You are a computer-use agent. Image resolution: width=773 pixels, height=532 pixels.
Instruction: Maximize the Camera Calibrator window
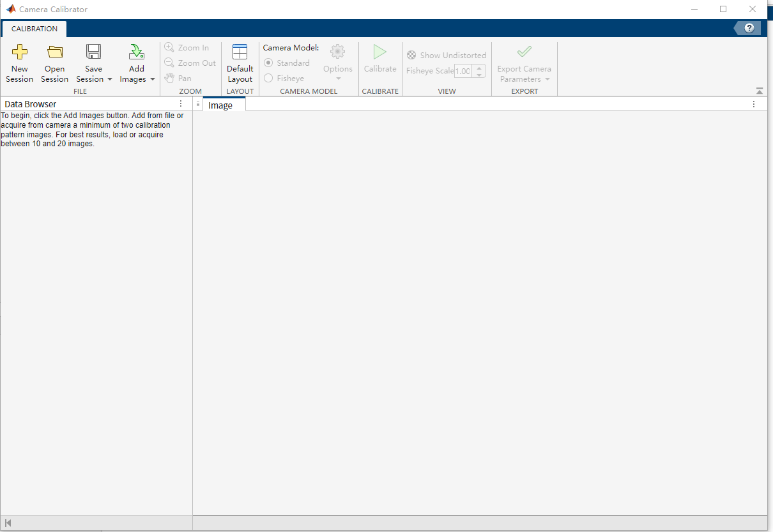point(723,9)
